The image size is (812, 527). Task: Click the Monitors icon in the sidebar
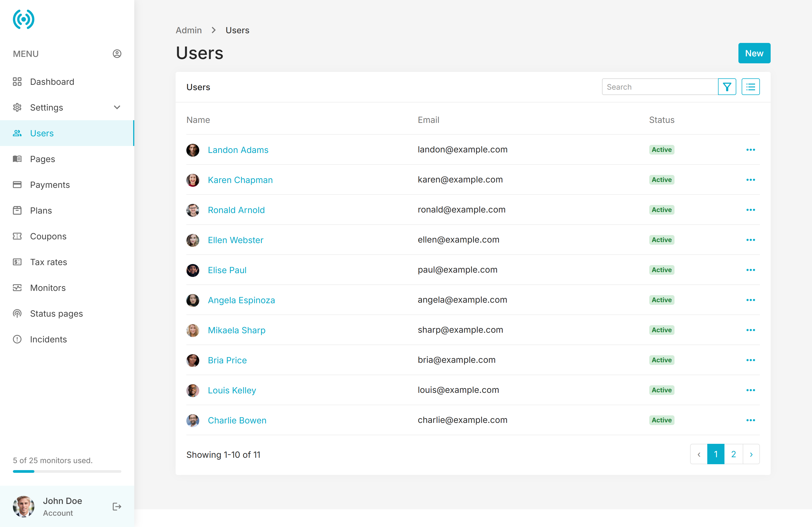17,288
